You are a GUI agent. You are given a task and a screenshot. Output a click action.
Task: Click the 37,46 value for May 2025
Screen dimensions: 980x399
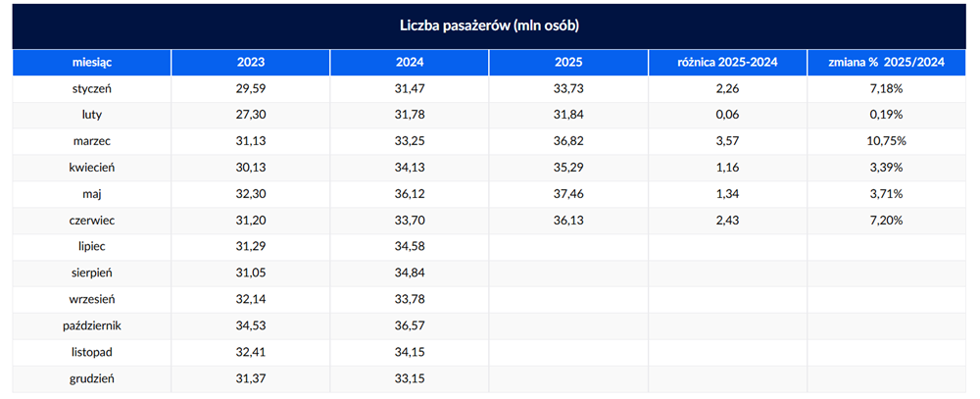tap(568, 194)
